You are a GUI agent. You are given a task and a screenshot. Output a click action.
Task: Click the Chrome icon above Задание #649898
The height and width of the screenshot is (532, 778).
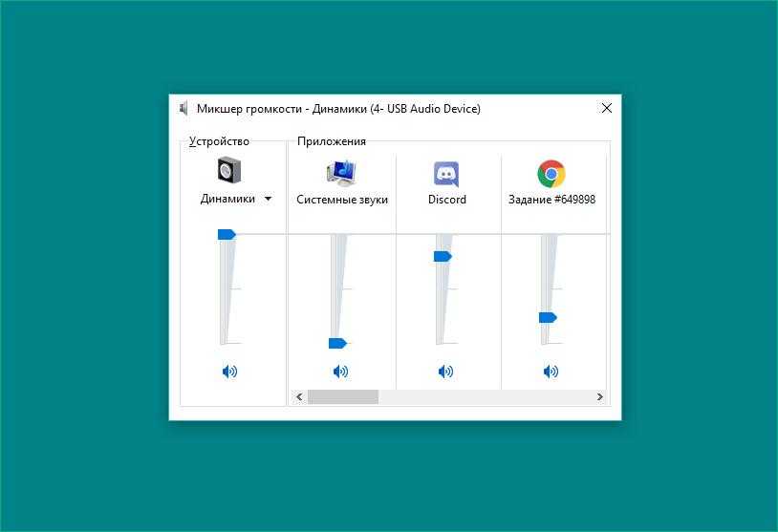551,173
